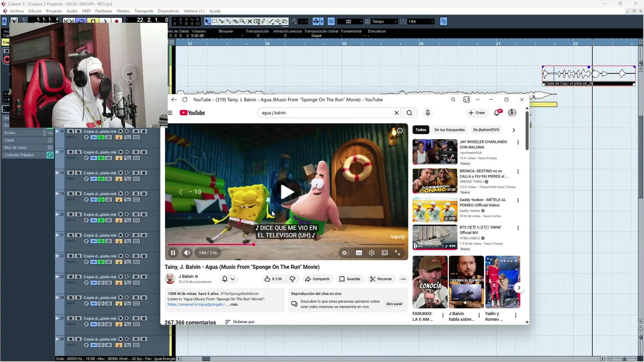Expand track 22 with its arrow
This screenshot has width=644, height=362.
coord(57,256)
